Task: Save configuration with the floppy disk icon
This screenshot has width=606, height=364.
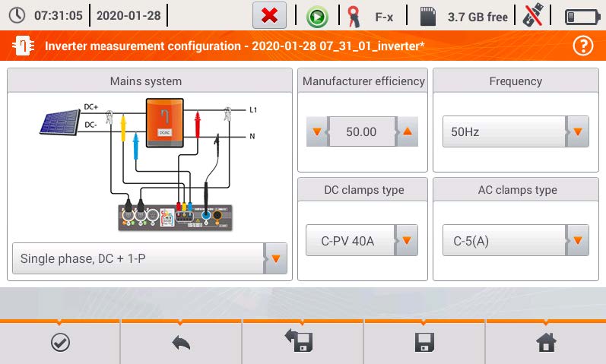Action: click(x=424, y=343)
